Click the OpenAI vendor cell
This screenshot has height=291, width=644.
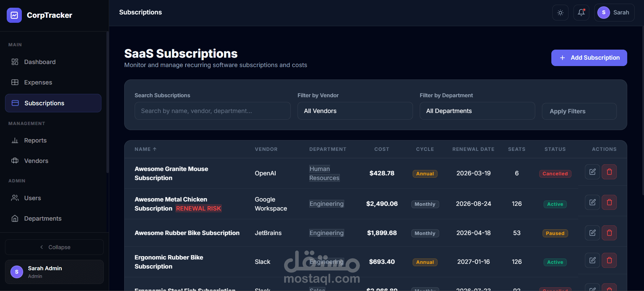point(265,173)
